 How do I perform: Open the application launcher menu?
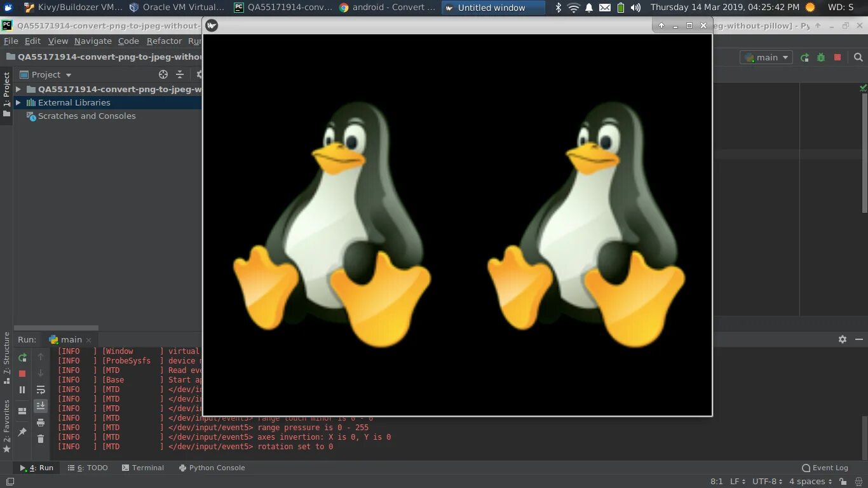(8, 8)
